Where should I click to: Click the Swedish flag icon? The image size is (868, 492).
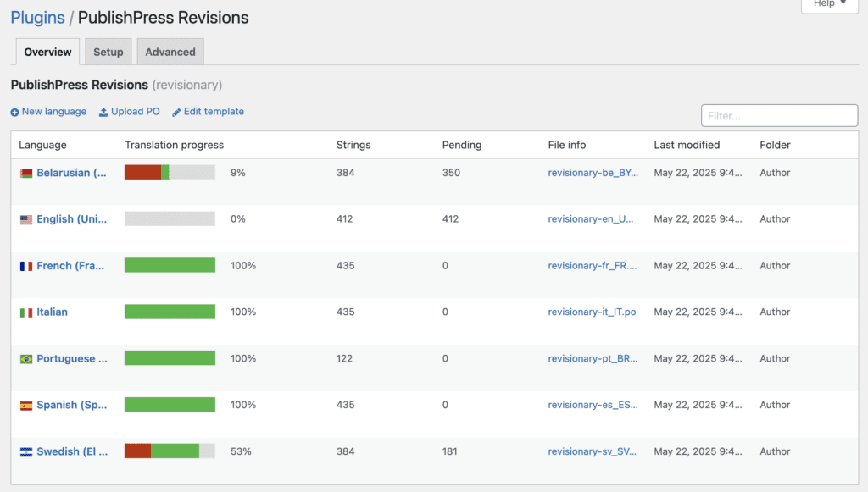click(x=26, y=452)
